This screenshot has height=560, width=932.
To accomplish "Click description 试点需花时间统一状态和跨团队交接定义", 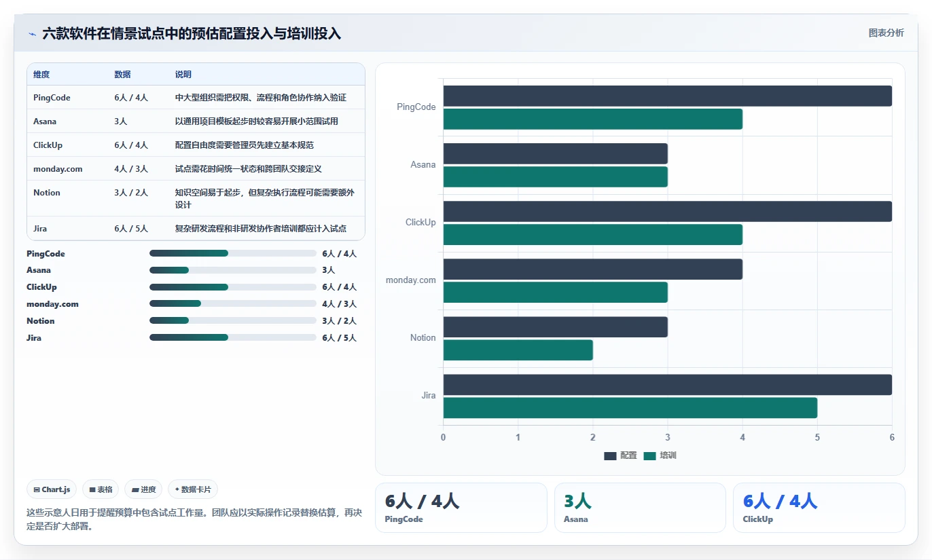I will pos(249,169).
